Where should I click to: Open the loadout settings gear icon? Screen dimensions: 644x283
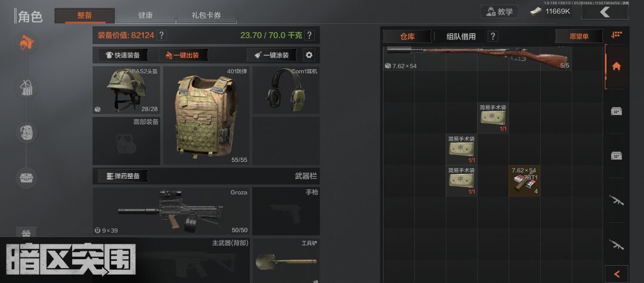[x=309, y=55]
